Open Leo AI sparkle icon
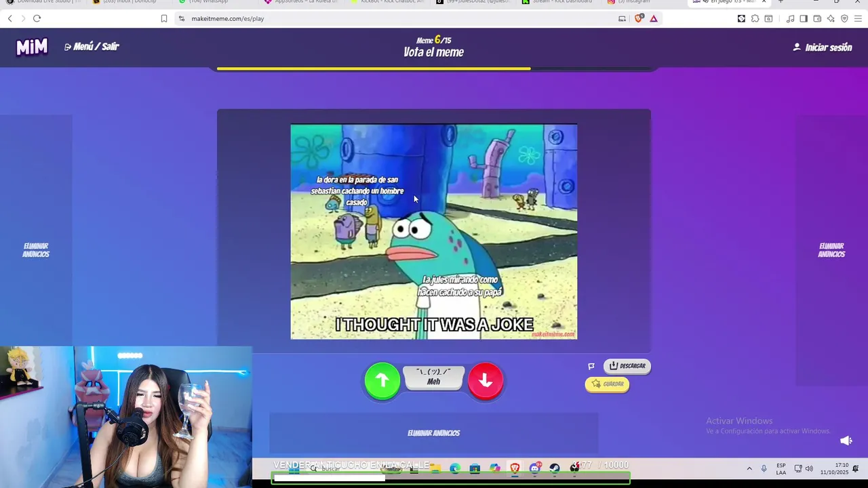 click(x=831, y=18)
